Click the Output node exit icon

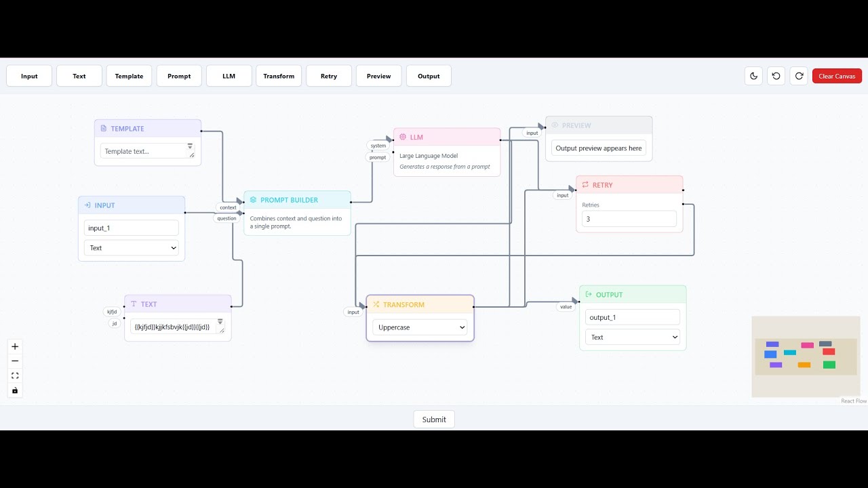tap(589, 295)
